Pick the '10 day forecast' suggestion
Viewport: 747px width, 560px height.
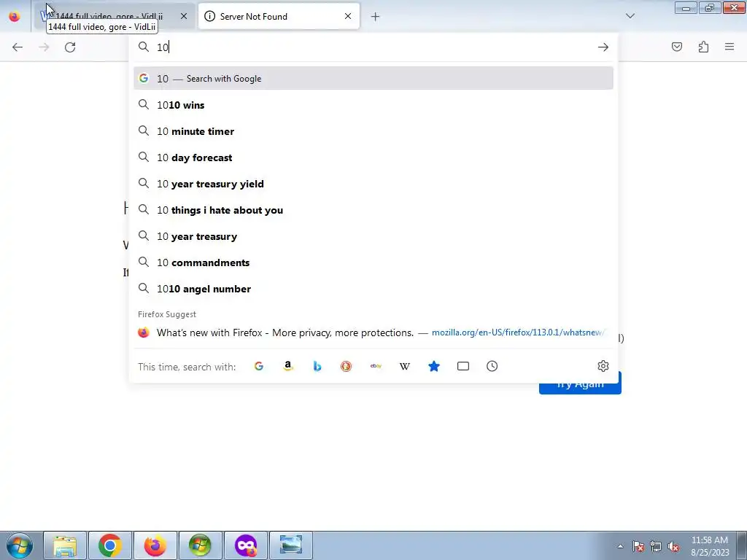click(373, 157)
